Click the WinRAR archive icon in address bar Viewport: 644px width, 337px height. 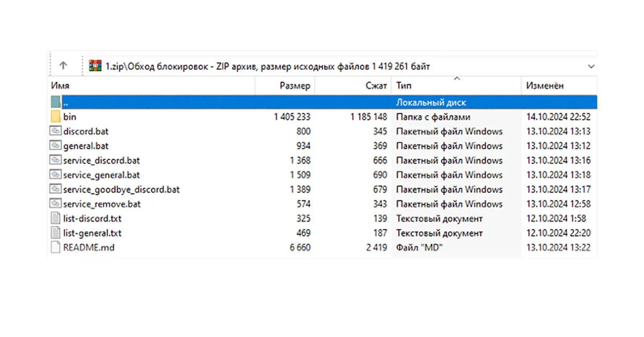point(95,66)
